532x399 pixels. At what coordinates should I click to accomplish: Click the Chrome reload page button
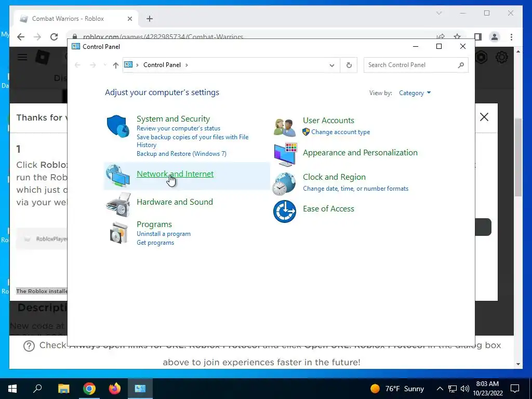pyautogui.click(x=54, y=37)
